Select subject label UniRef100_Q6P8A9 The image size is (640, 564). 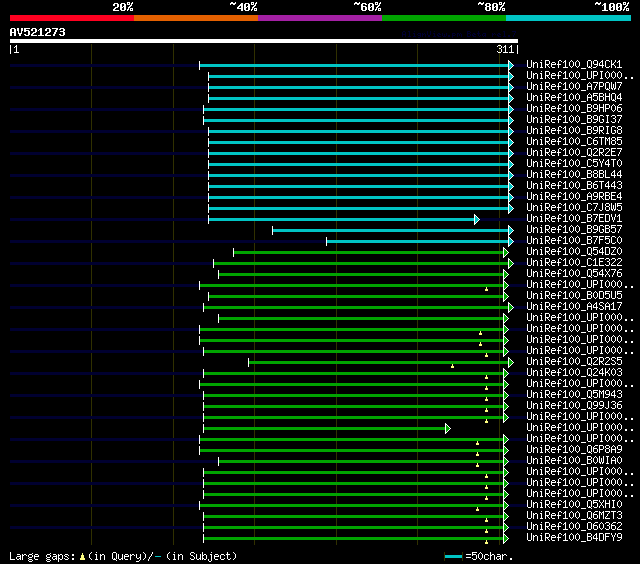(574, 450)
